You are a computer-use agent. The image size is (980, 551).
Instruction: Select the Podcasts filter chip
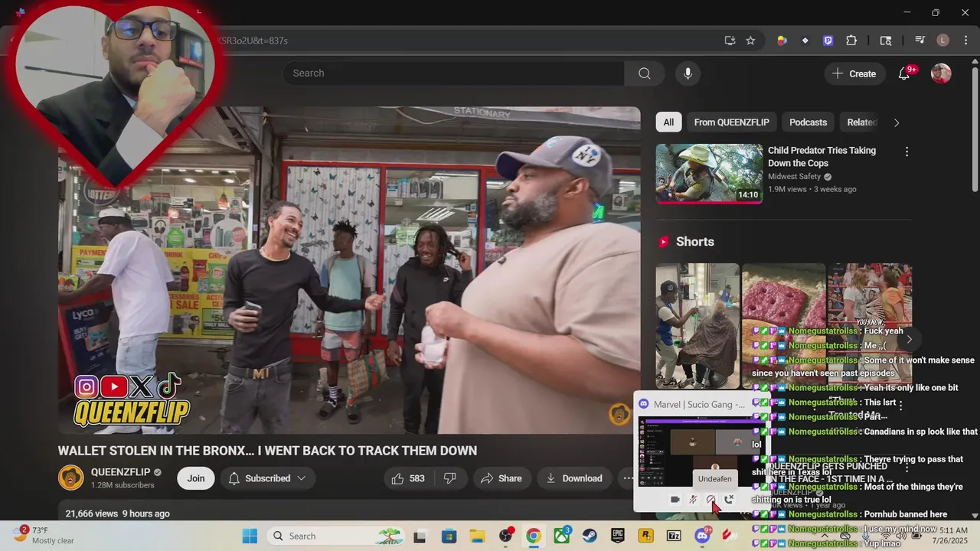808,122
